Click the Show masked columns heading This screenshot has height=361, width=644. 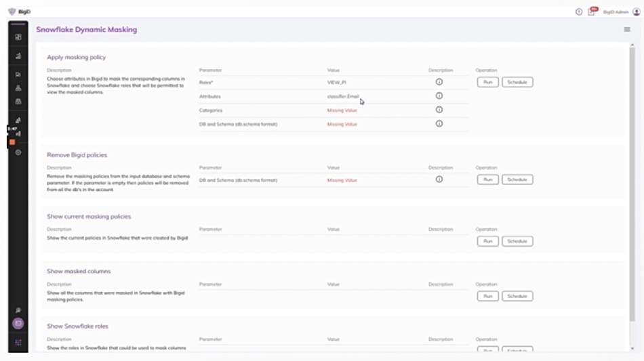click(x=79, y=271)
